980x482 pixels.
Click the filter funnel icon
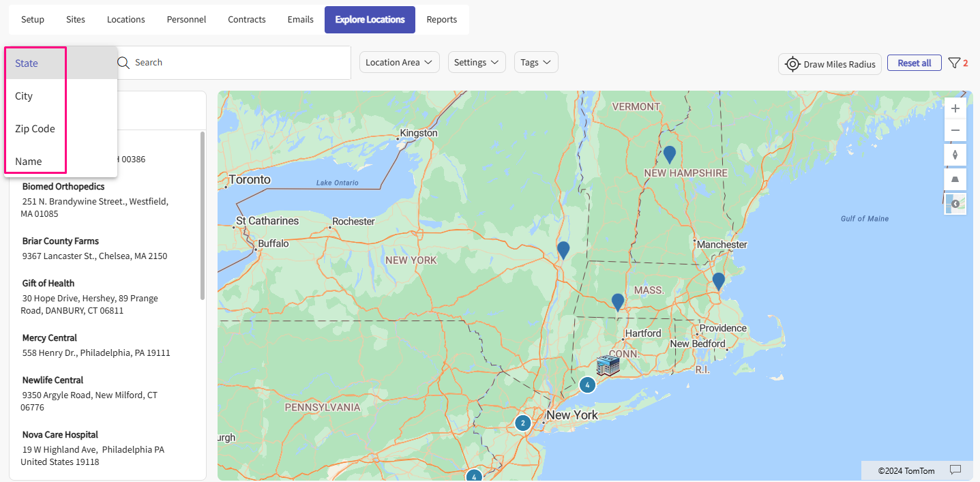[954, 63]
